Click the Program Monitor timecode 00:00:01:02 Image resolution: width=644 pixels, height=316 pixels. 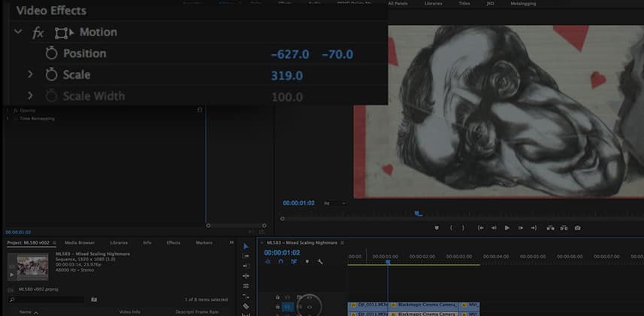click(x=298, y=203)
